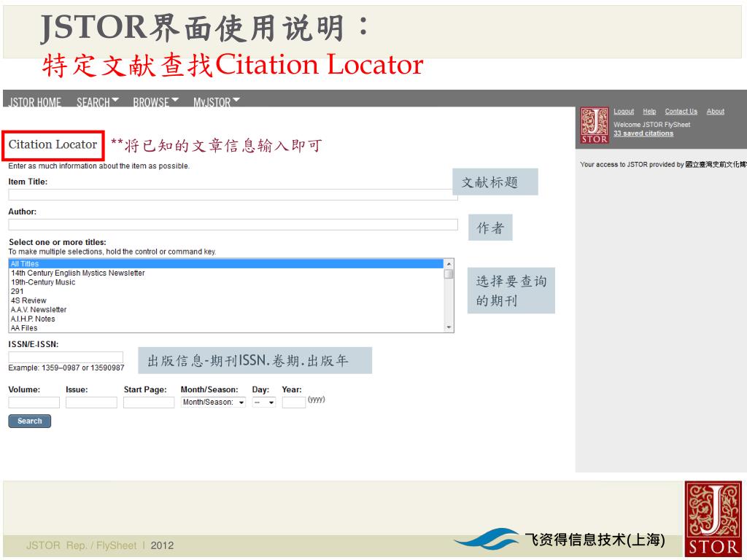Click into the Issue field
This screenshot has width=747, height=560.
click(x=91, y=402)
